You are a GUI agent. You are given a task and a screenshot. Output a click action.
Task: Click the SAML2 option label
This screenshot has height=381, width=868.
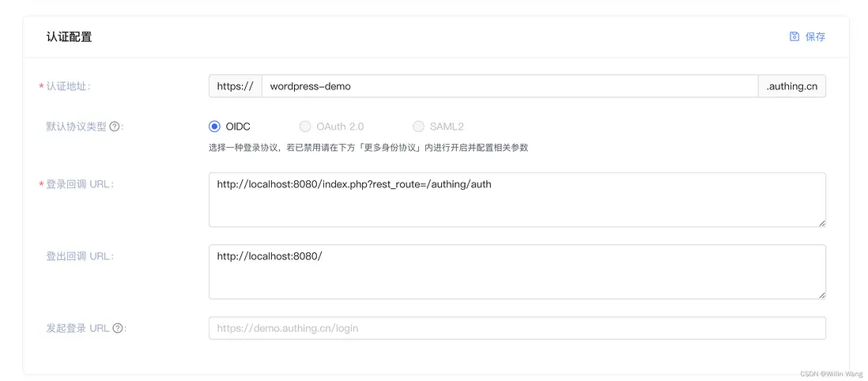point(447,126)
